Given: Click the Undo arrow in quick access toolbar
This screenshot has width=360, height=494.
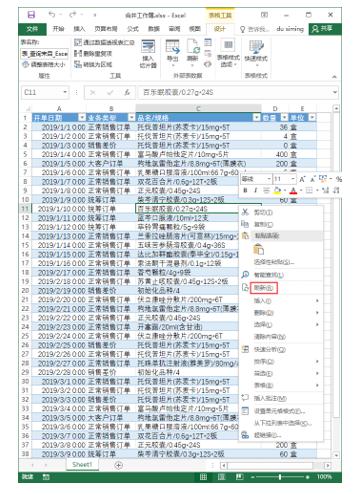Looking at the screenshot, I should point(51,14).
